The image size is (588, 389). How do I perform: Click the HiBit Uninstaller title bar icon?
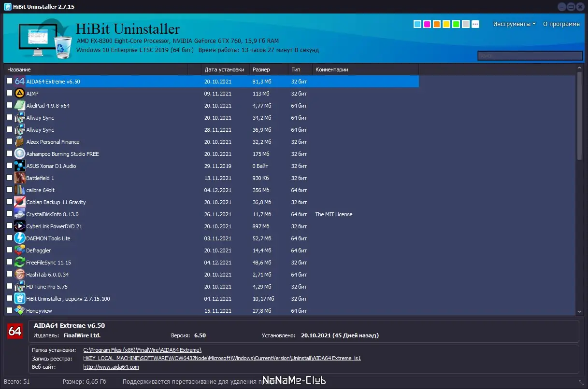coord(8,6)
